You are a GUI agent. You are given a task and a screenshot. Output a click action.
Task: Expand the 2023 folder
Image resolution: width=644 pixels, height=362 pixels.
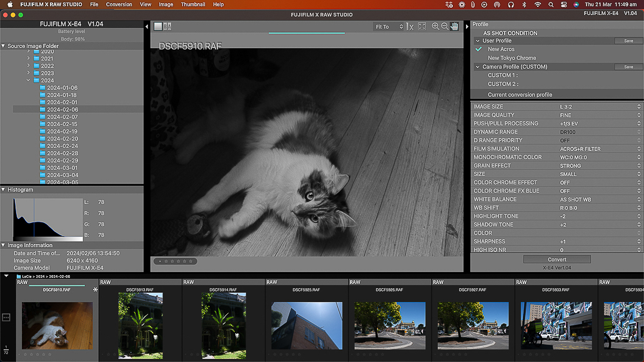click(x=28, y=73)
